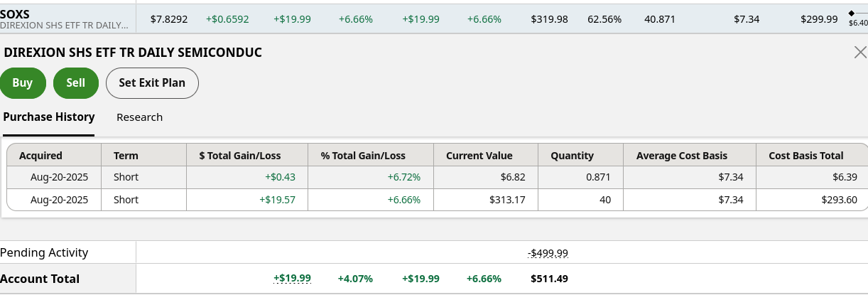The height and width of the screenshot is (300, 868).
Task: Click the Current Value column header
Action: pyautogui.click(x=479, y=156)
